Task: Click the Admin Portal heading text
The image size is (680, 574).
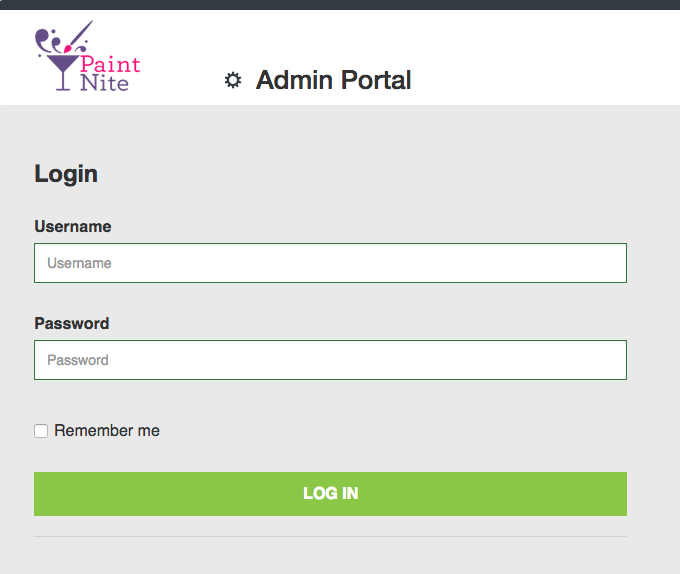Action: pyautogui.click(x=333, y=80)
